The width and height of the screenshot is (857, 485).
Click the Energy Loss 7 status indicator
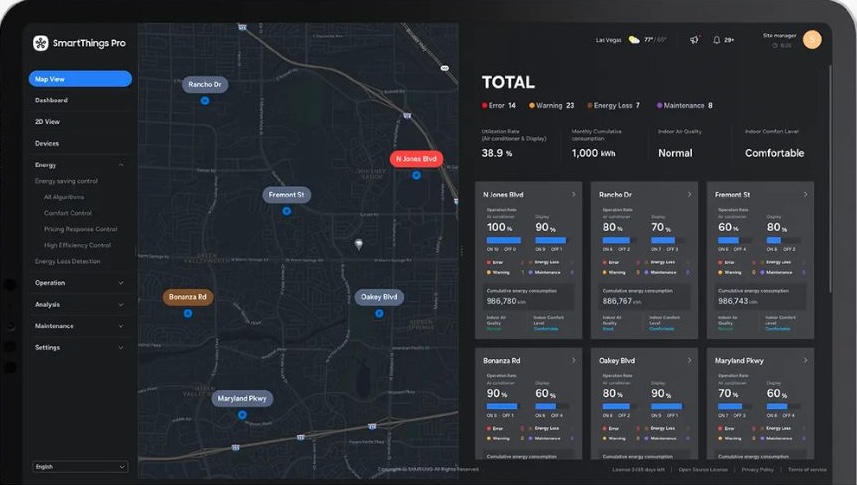click(x=613, y=106)
